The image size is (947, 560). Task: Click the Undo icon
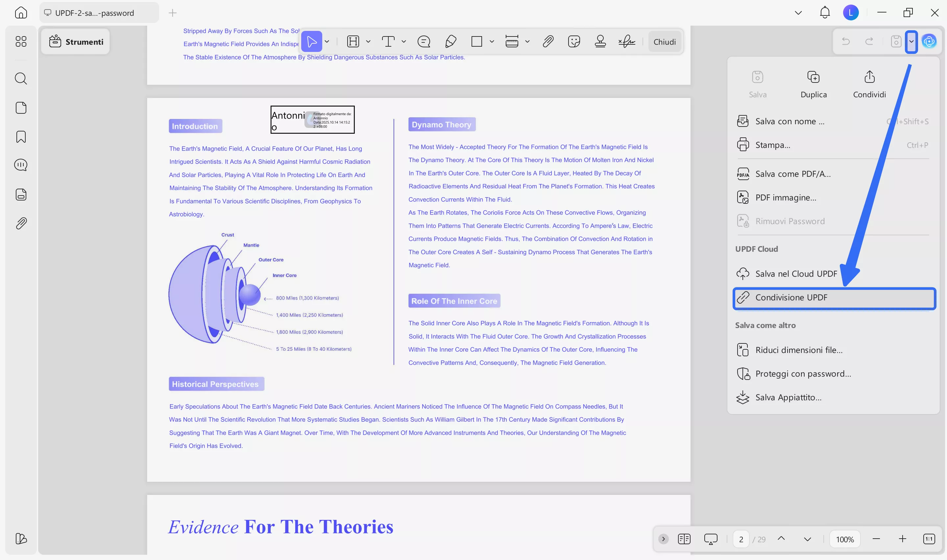coord(846,41)
